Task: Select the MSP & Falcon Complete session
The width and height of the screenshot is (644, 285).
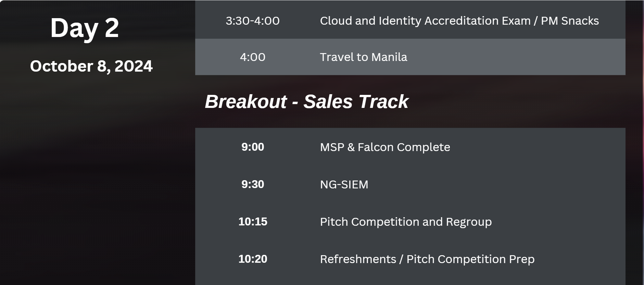Action: 385,147
